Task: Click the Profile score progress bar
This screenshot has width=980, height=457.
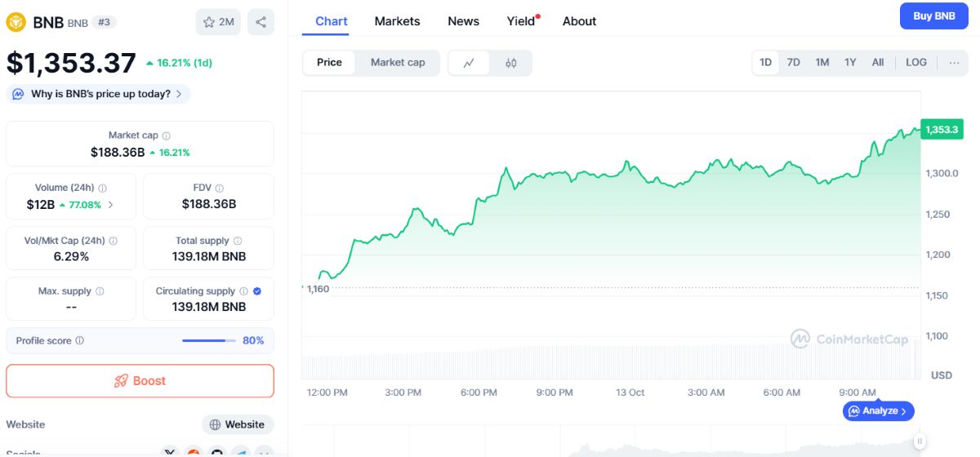Action: click(209, 340)
